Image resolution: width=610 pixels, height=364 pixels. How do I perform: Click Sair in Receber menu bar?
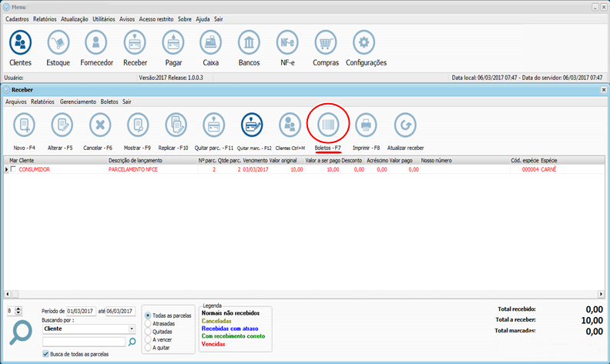[x=127, y=102]
